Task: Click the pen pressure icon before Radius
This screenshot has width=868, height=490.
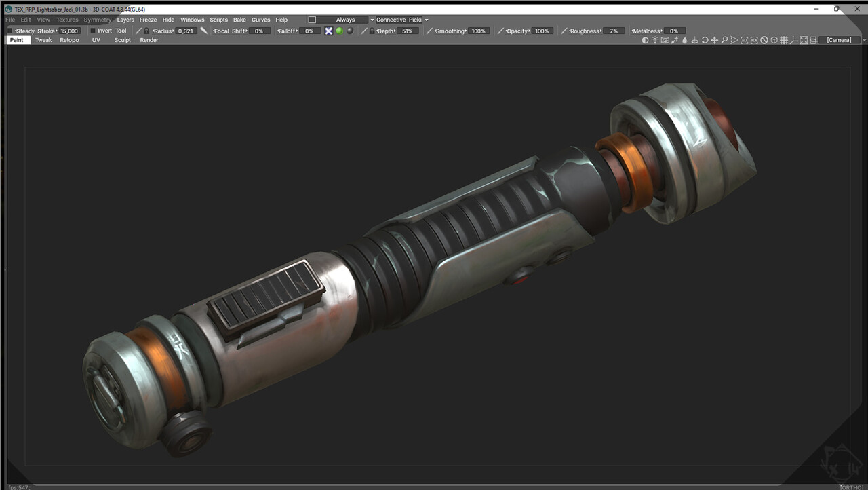Action: pos(138,31)
